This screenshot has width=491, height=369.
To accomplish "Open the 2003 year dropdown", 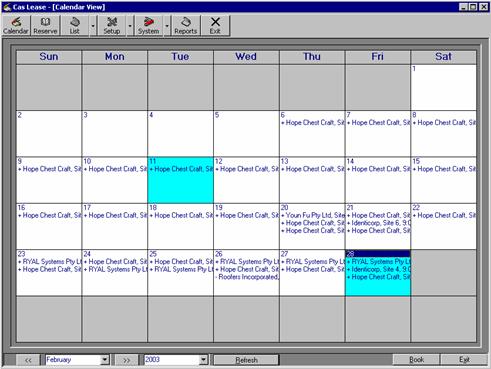I will [x=203, y=360].
